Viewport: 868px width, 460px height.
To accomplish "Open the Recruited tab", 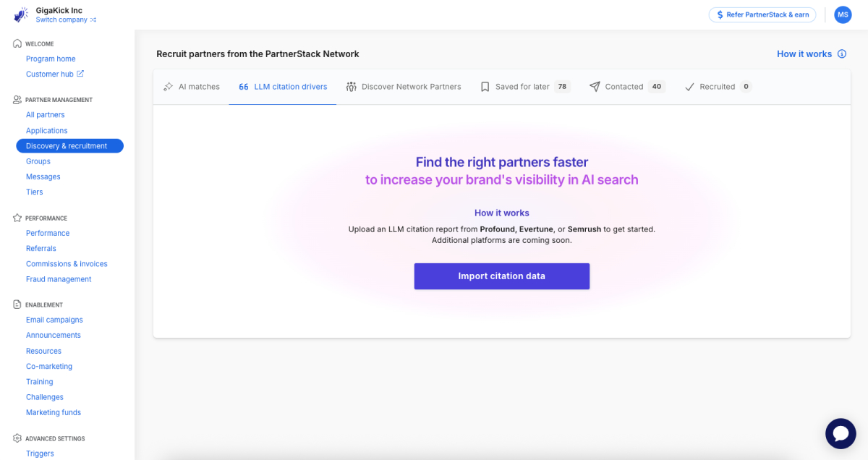I will click(718, 87).
